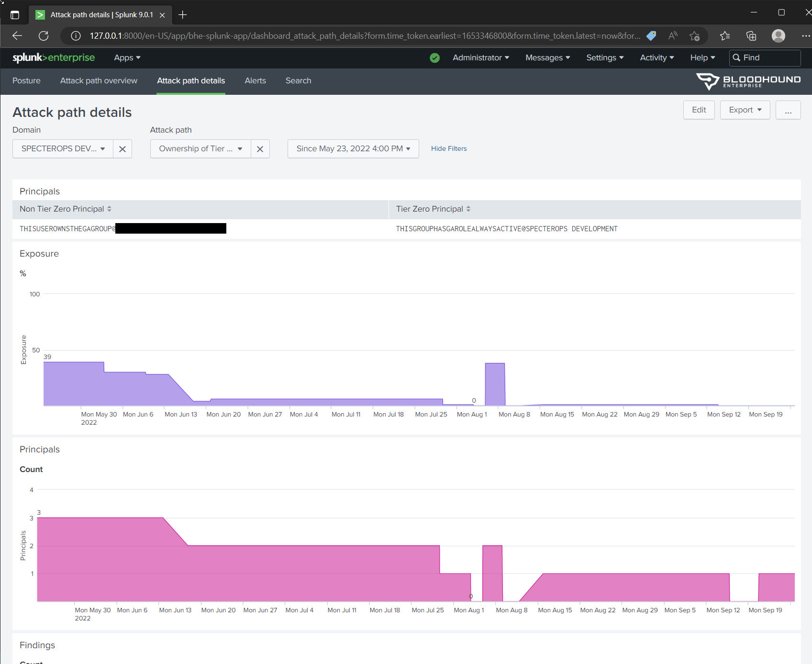The width and height of the screenshot is (812, 664).
Task: Open the Settings dropdown
Action: point(605,57)
